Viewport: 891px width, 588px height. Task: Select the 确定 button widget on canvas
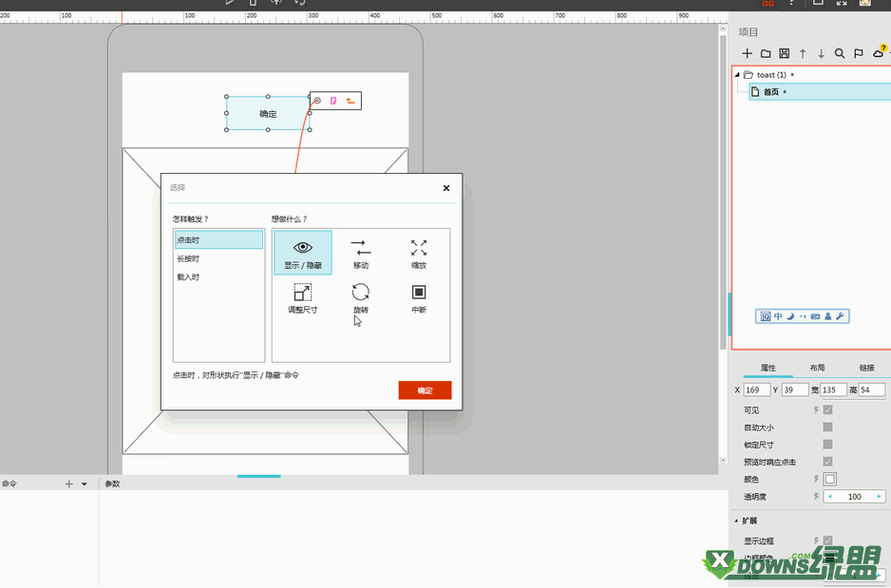(268, 114)
